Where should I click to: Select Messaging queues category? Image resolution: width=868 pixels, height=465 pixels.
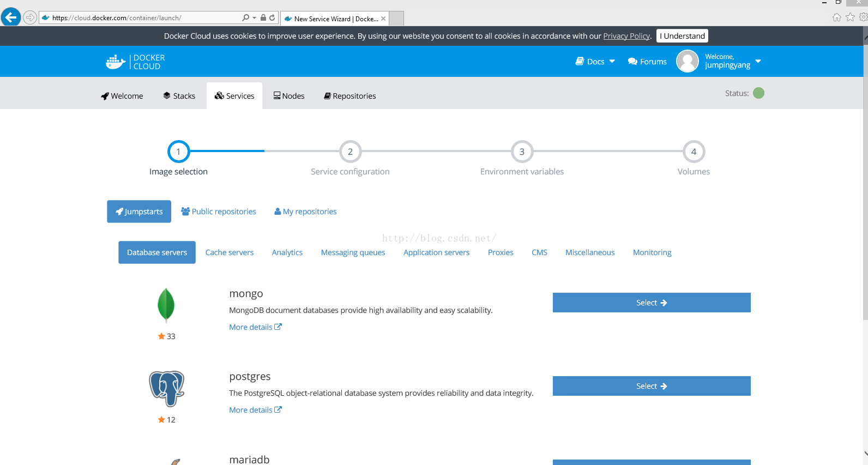[x=353, y=252]
